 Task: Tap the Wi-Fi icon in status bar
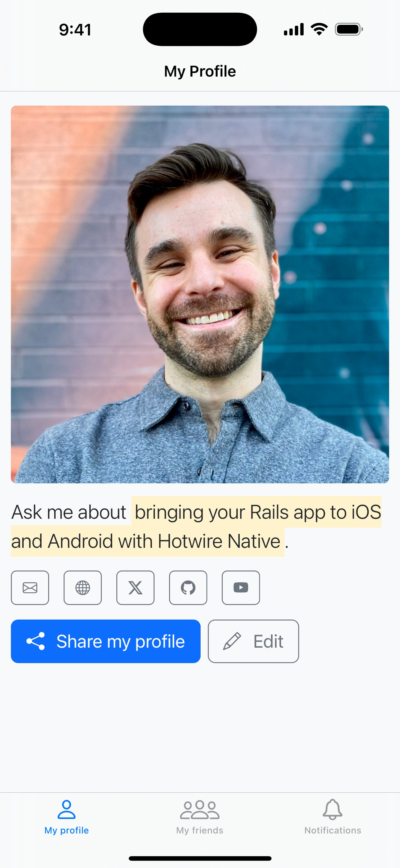point(319,29)
